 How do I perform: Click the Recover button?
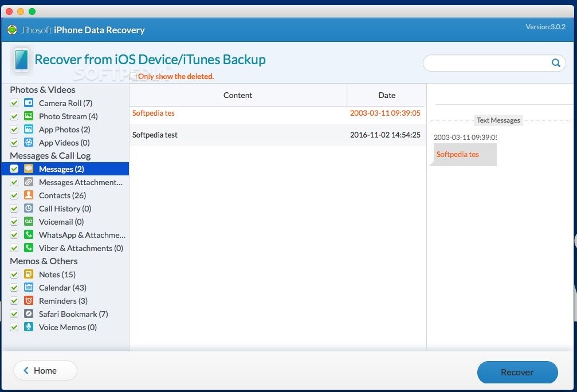point(517,372)
